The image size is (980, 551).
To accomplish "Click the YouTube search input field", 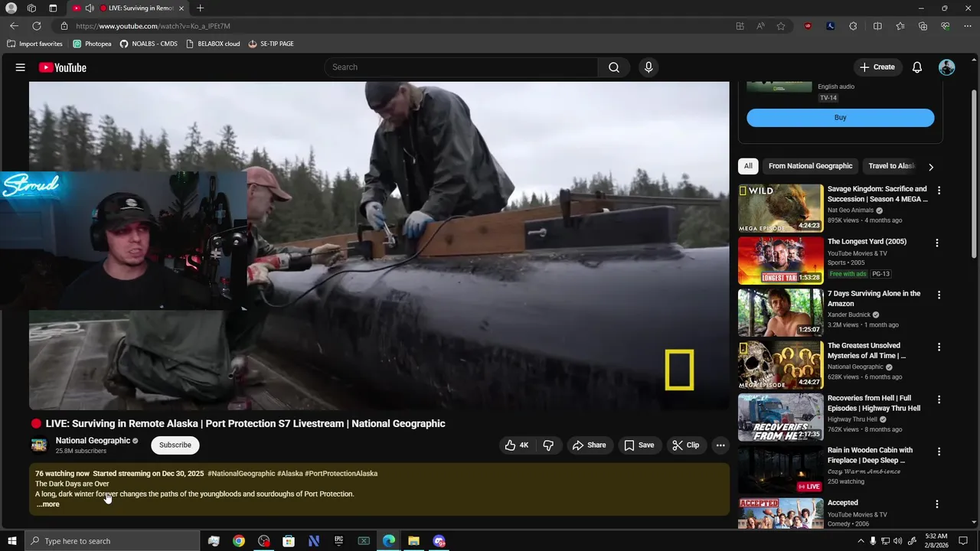I will (461, 67).
